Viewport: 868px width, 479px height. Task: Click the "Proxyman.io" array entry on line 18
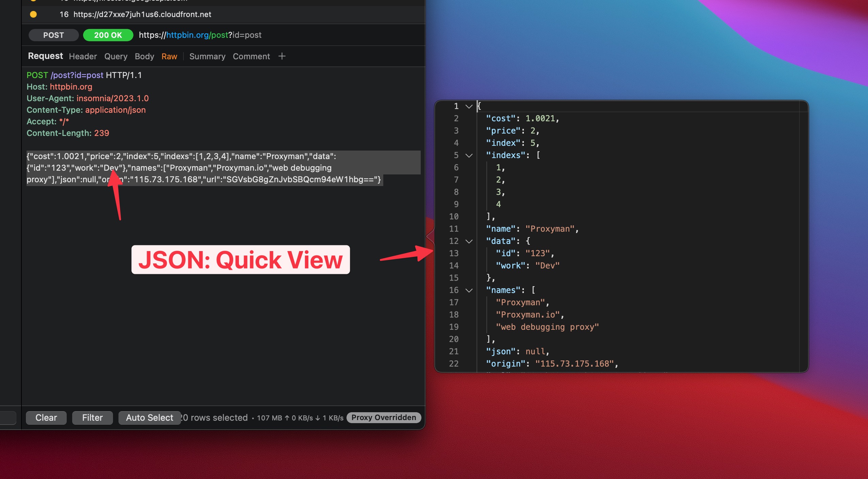pyautogui.click(x=530, y=315)
